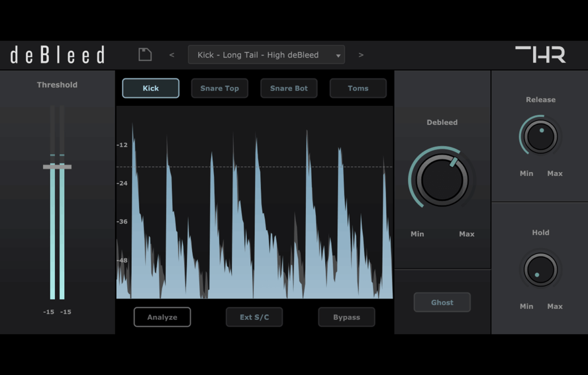Switch to the Snare Bot tab

coord(289,89)
